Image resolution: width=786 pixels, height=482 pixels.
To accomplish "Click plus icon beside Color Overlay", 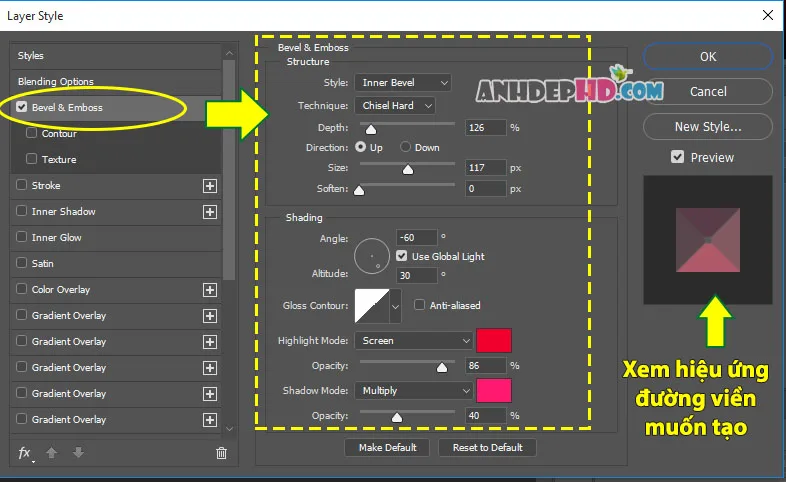I will [210, 290].
